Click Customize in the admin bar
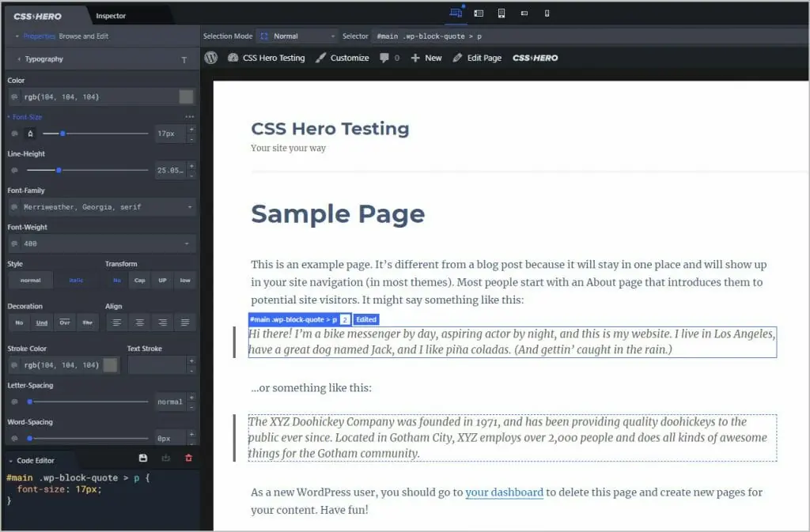Screen dimensions: 810x532 click(342, 58)
